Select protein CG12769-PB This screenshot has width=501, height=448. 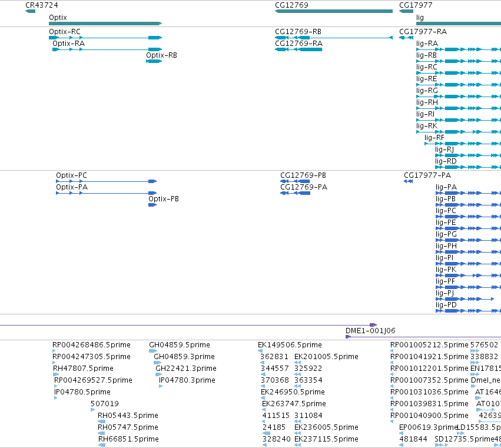coord(295,181)
